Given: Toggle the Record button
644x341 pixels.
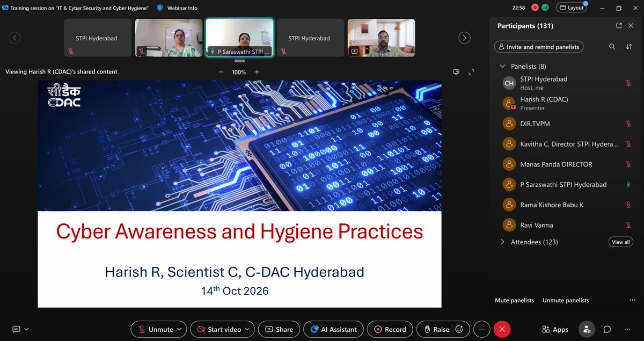Looking at the screenshot, I should tap(390, 329).
